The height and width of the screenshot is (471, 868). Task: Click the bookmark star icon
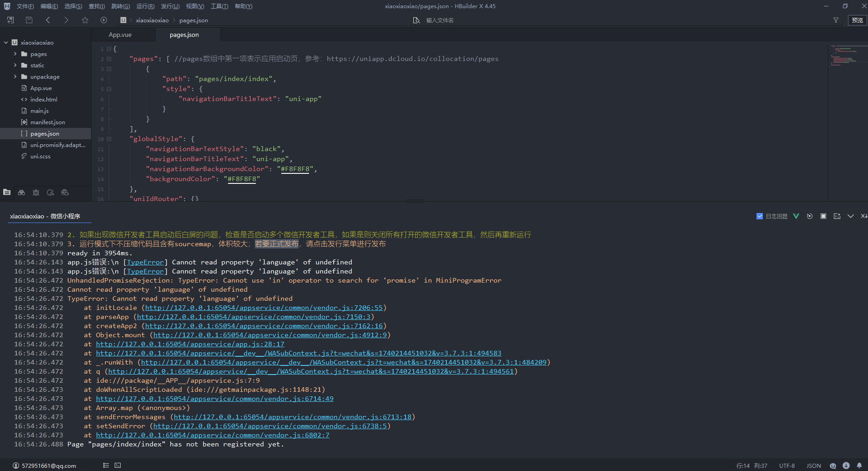(85, 20)
